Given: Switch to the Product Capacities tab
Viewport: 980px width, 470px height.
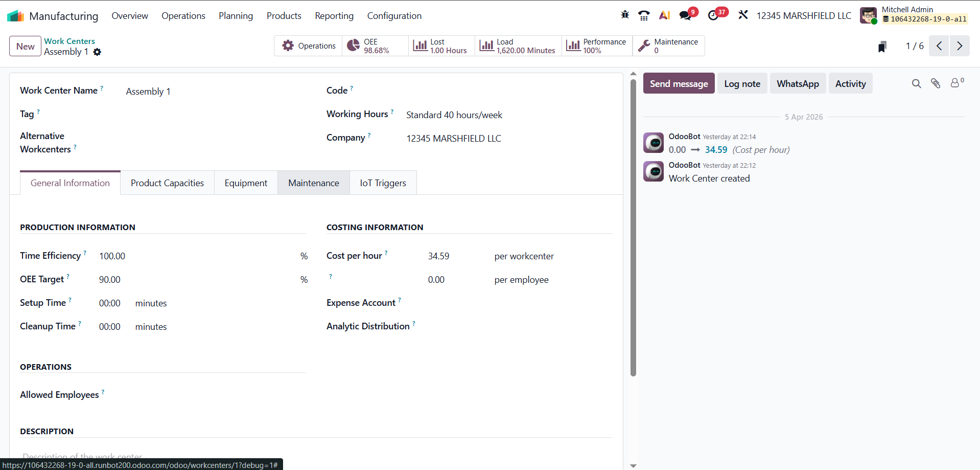Looking at the screenshot, I should [x=167, y=183].
